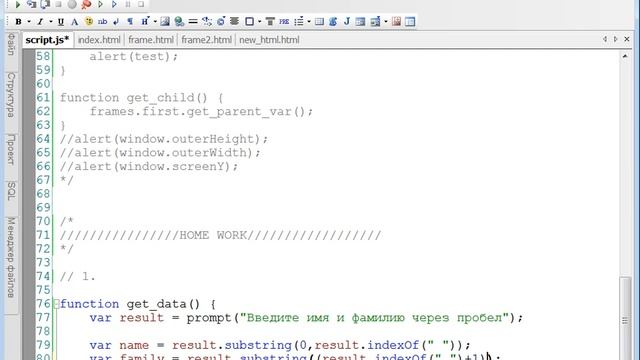The image size is (640, 360).
Task: Toggle bold formatting with B icon
Action: [18, 22]
